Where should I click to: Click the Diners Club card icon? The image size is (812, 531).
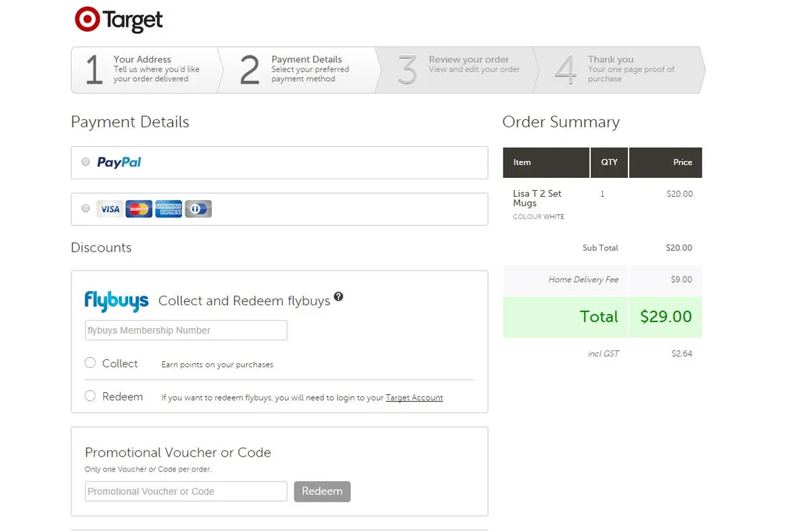tap(198, 209)
